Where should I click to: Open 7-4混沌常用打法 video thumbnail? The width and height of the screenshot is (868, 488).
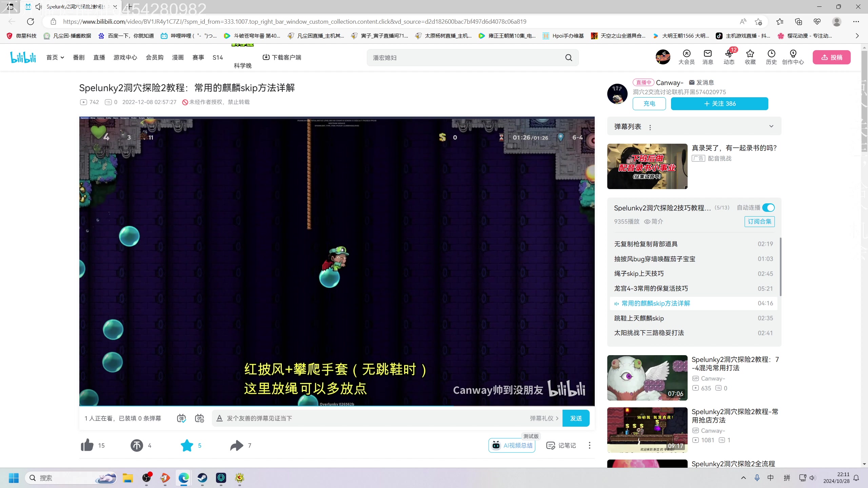click(x=647, y=378)
